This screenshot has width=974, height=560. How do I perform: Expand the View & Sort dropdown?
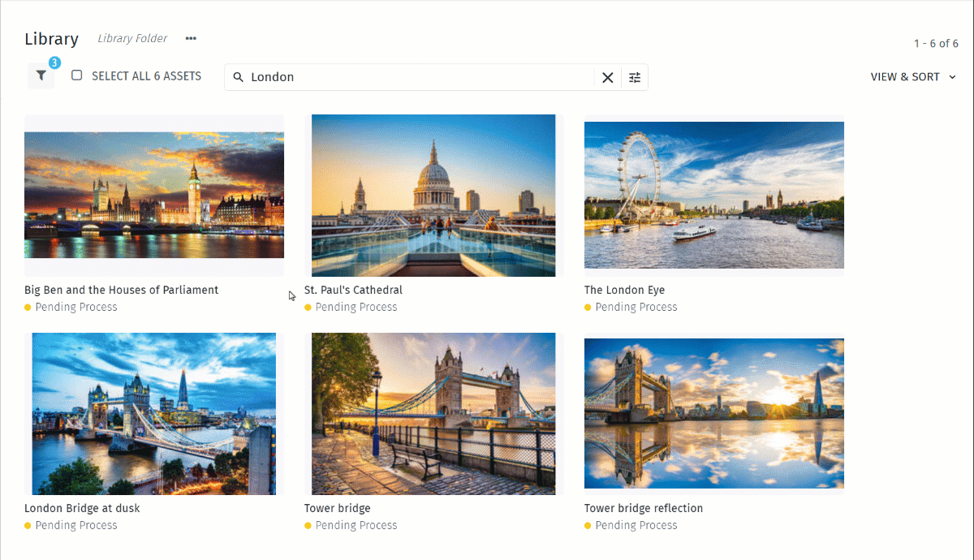click(x=913, y=77)
